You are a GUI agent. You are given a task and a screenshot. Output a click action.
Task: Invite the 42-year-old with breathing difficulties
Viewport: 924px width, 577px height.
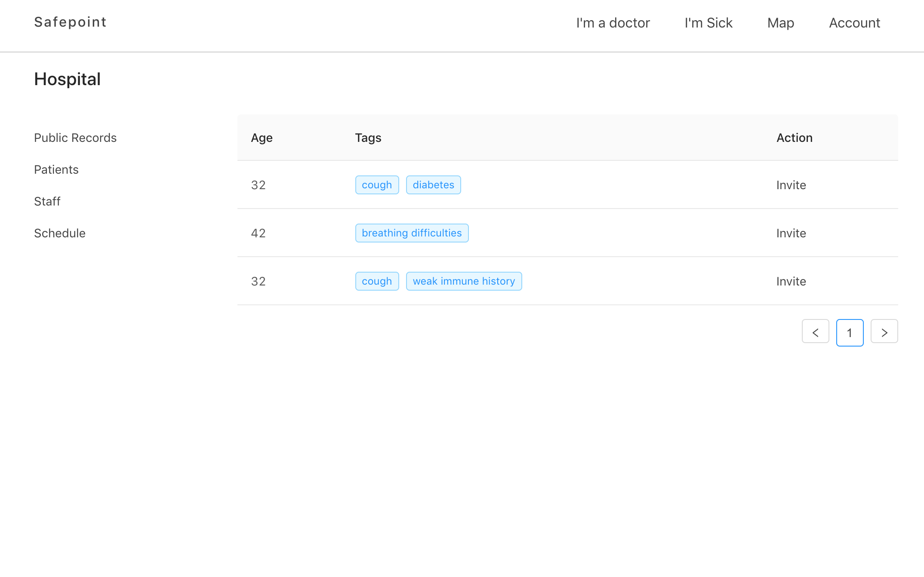[x=791, y=233]
